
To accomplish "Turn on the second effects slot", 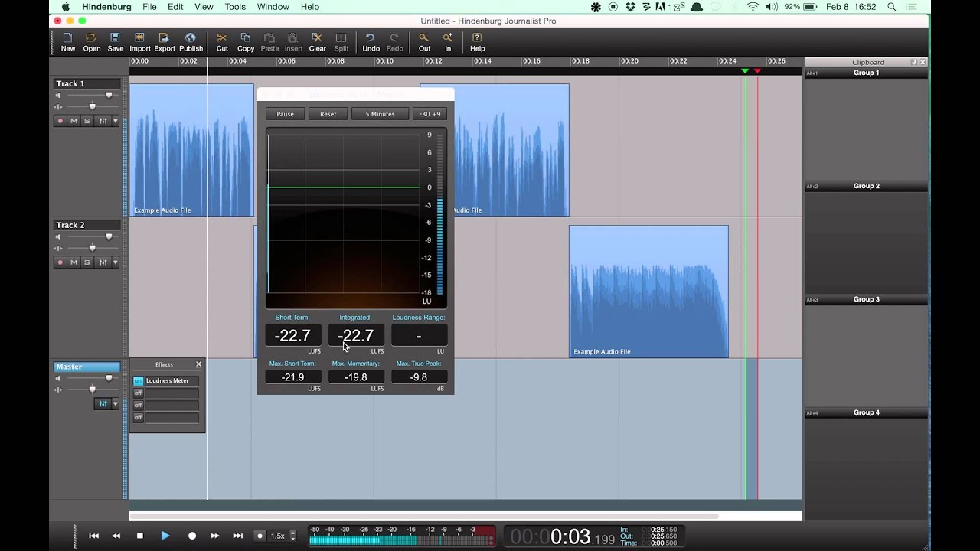I will coord(138,393).
